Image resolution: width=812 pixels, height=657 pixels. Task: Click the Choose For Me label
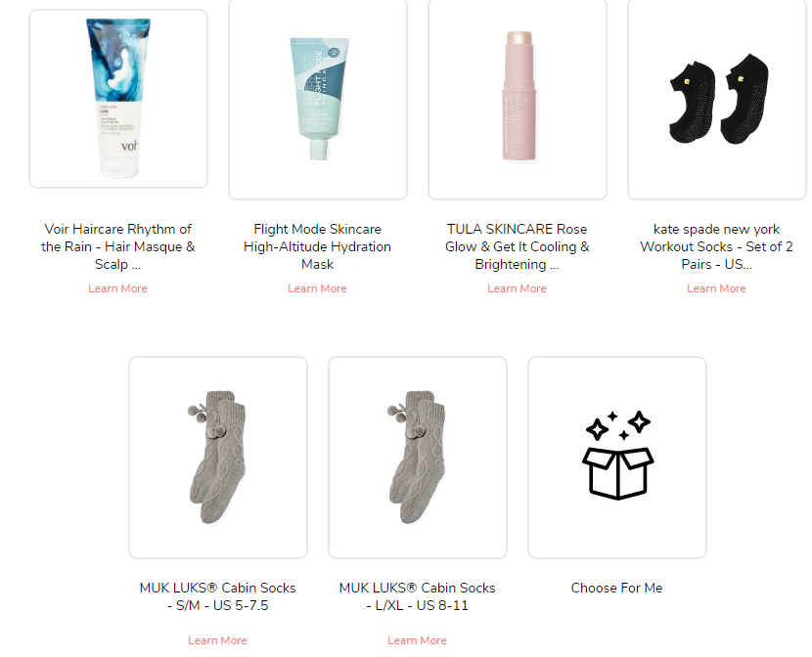pyautogui.click(x=616, y=589)
